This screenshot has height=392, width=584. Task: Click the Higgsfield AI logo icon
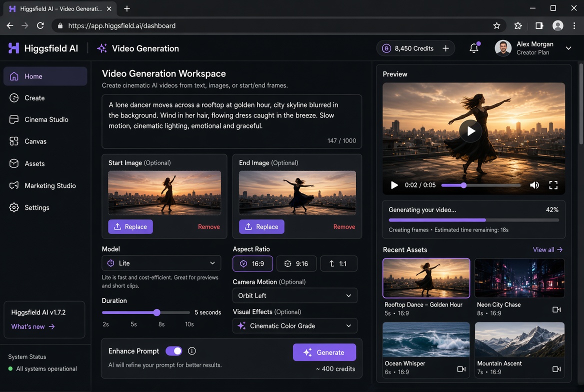[x=13, y=48]
